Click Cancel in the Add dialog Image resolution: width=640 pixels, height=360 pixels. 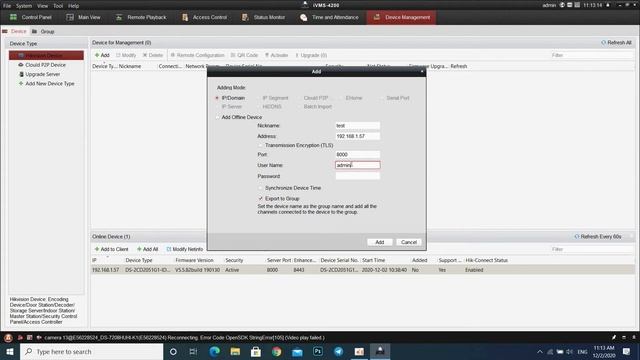[409, 242]
